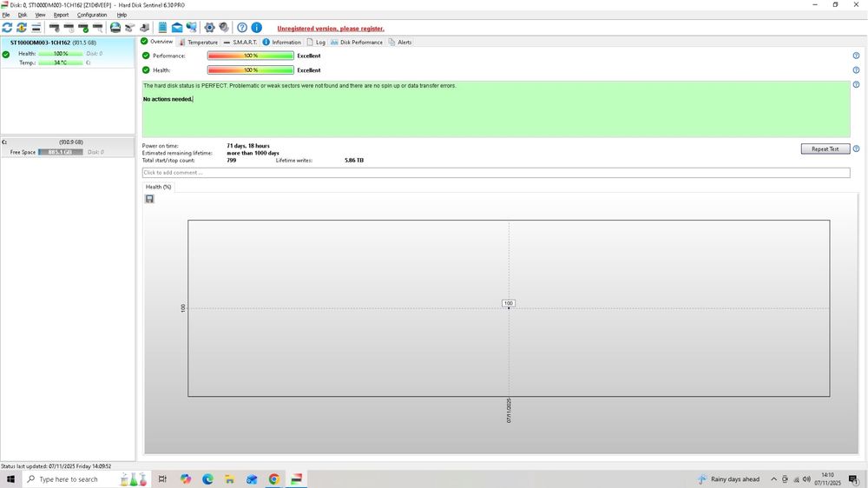Click the blue envelope email icon

pyautogui.click(x=177, y=27)
